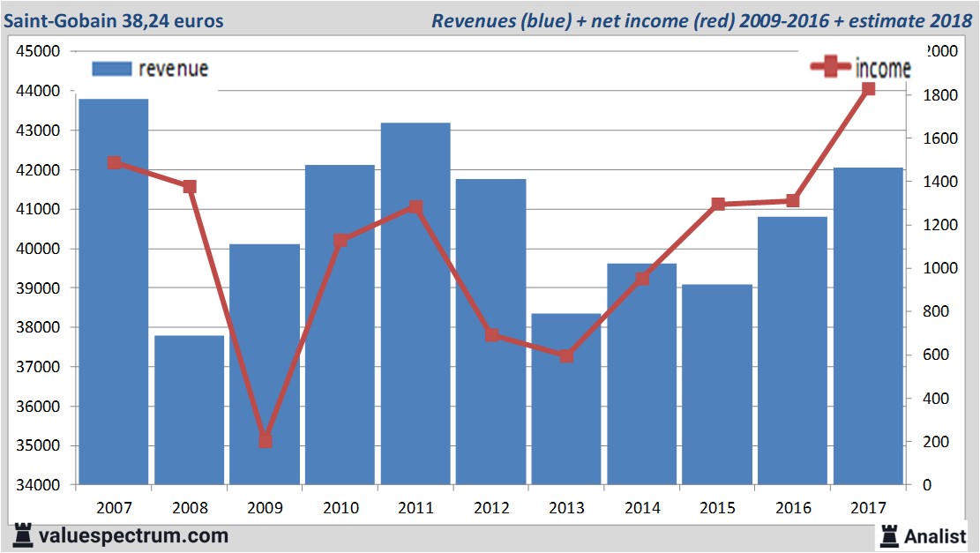This screenshot has height=553, width=980.
Task: Click the 2016 label on the x-axis
Action: 792,508
